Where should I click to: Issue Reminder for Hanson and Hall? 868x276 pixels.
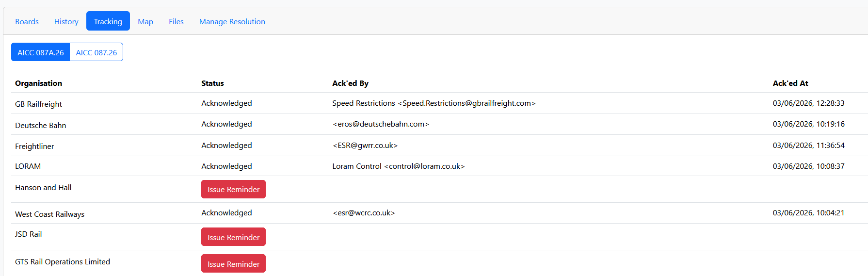(233, 189)
